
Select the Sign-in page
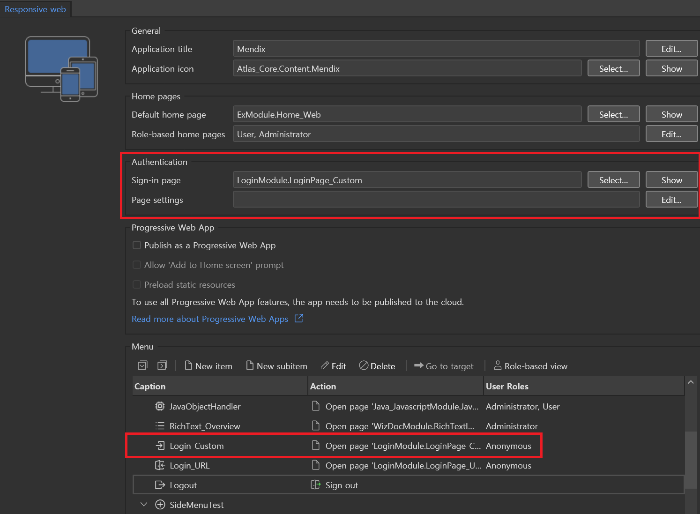[613, 180]
